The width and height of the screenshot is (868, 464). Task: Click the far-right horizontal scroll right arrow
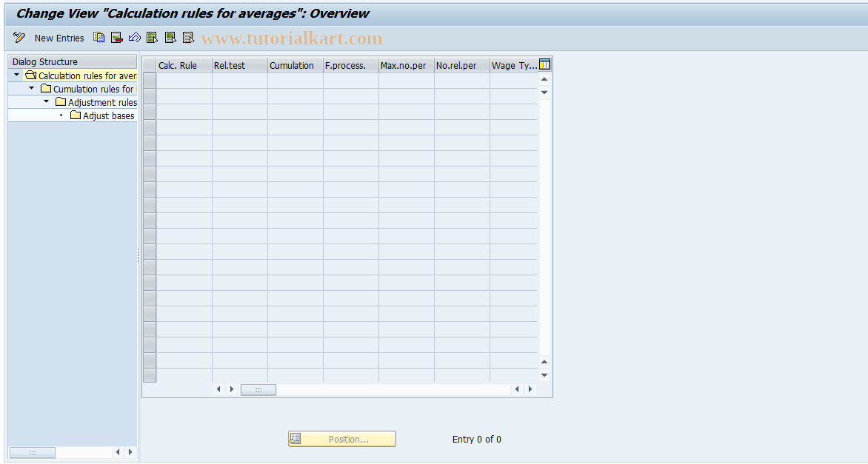coord(530,389)
